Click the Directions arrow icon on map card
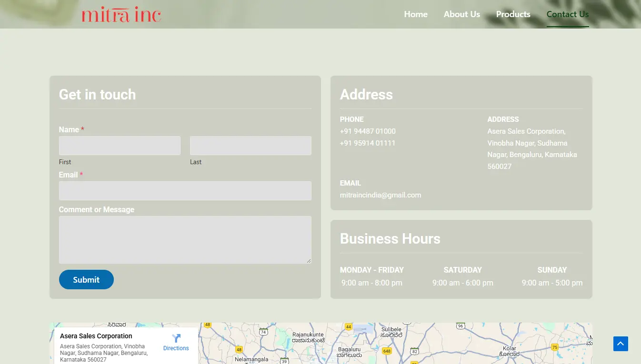Screen dimensions: 641x364 click(x=176, y=338)
